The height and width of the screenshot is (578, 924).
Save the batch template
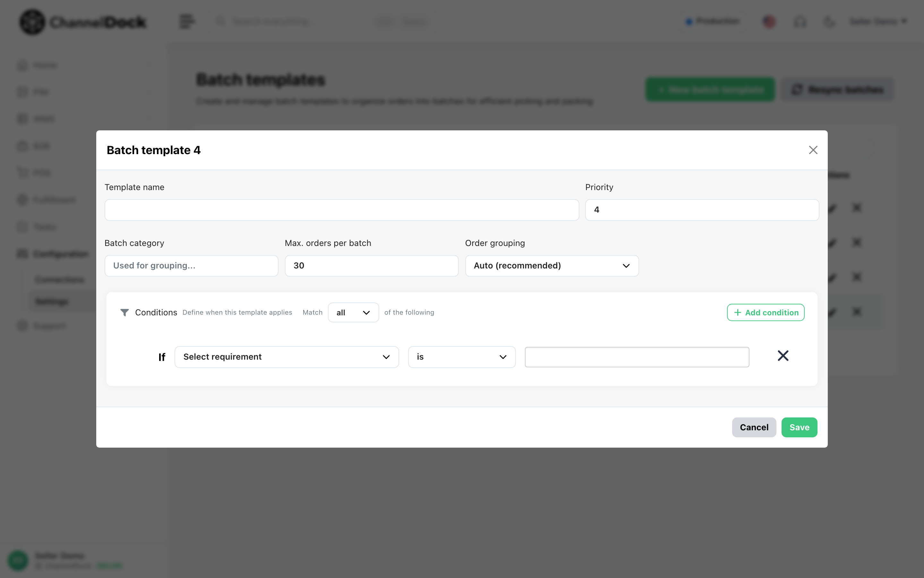(799, 427)
